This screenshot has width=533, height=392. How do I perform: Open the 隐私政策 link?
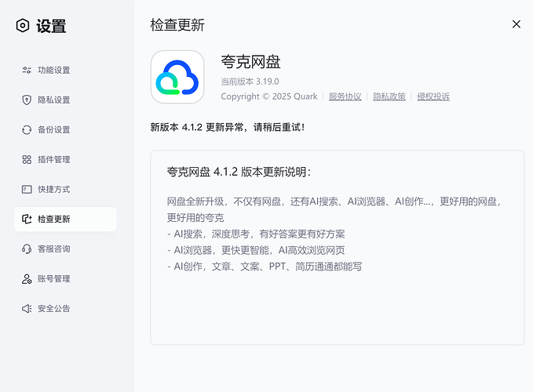point(389,96)
